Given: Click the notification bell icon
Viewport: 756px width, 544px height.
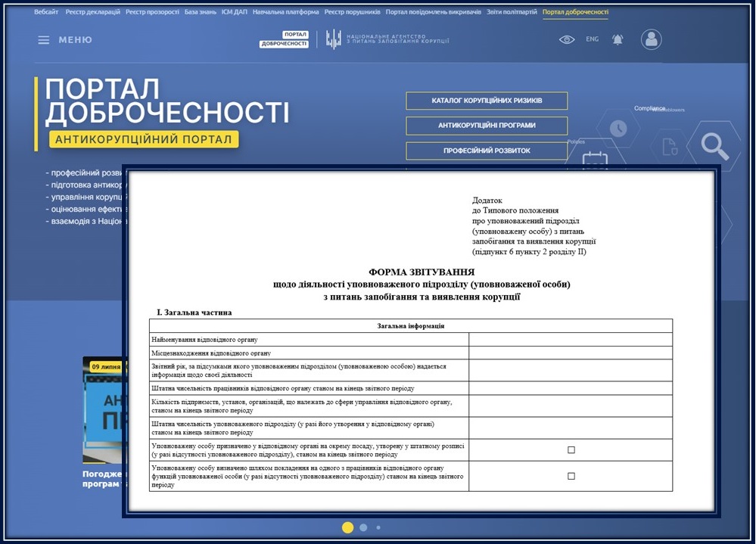Looking at the screenshot, I should coord(618,39).
